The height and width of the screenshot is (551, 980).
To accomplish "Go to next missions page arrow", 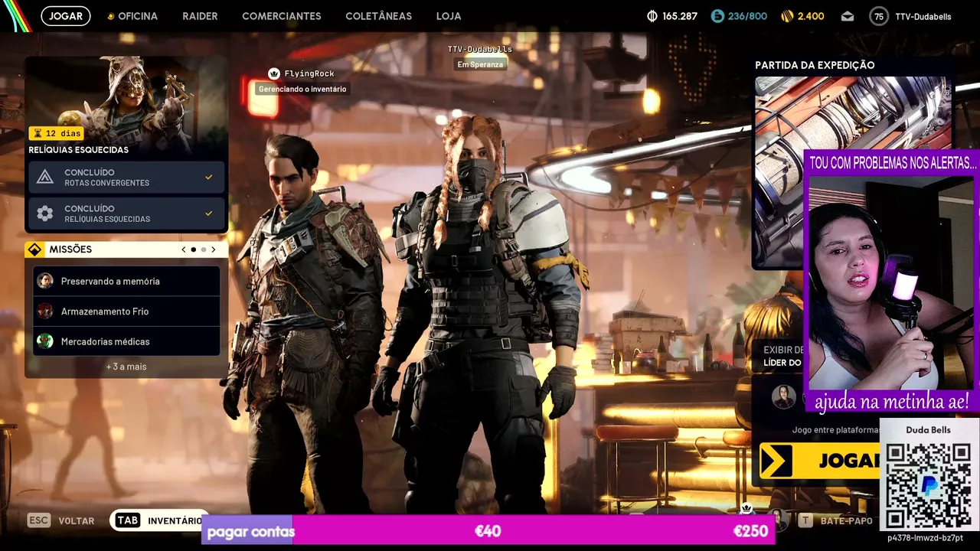I will coord(214,249).
